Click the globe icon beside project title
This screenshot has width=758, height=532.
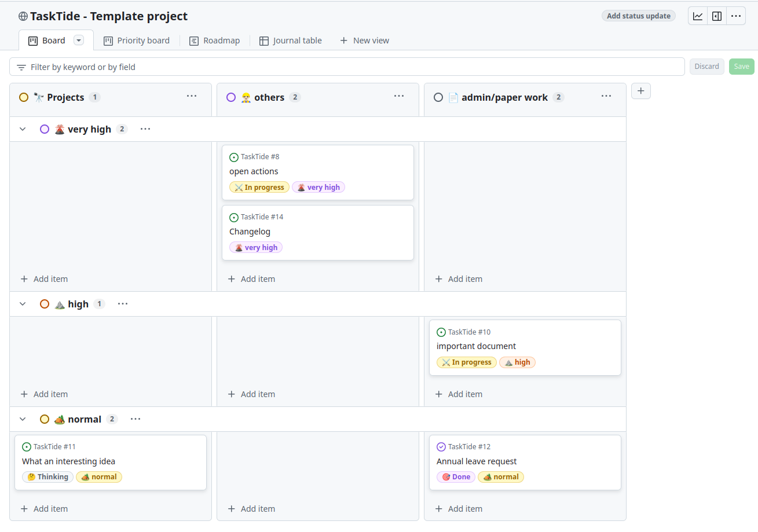[x=23, y=16]
